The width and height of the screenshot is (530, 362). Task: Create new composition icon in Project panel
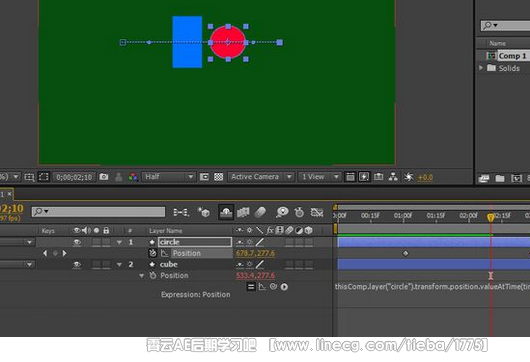516,178
